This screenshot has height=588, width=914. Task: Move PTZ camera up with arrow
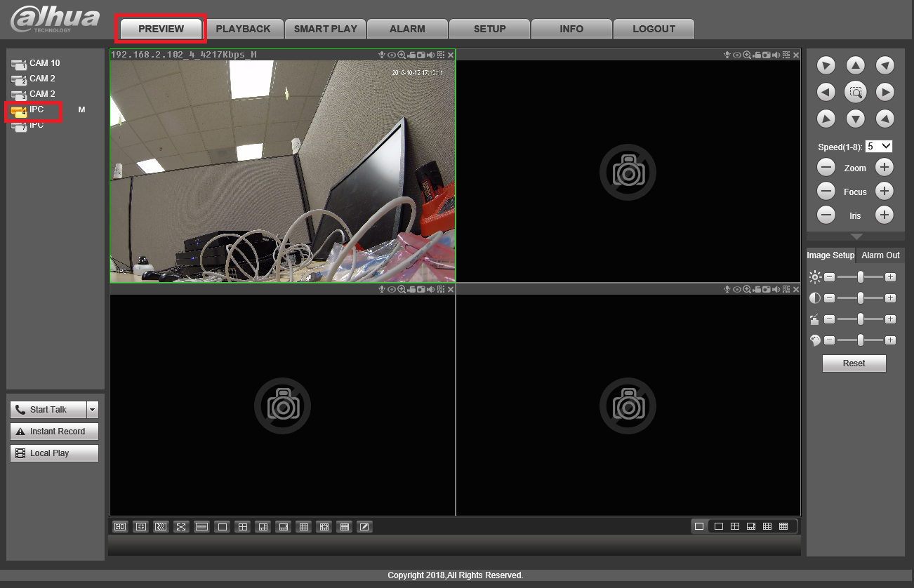coord(855,65)
